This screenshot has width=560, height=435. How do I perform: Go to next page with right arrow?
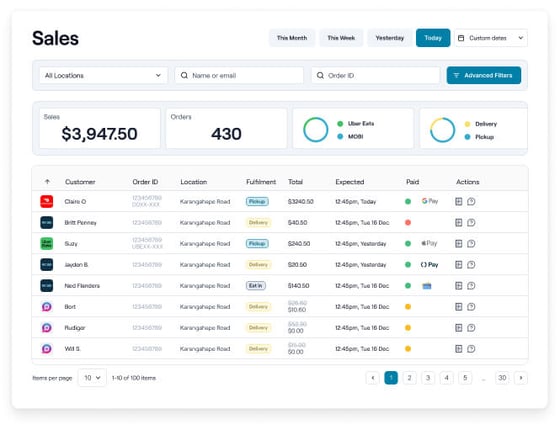(521, 378)
